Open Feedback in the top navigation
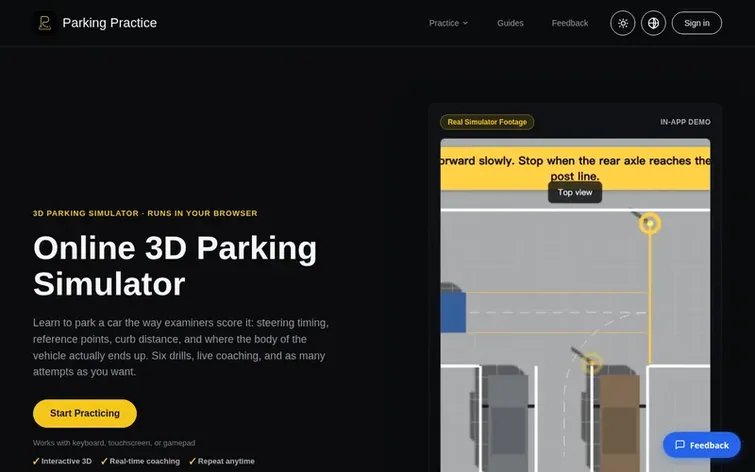The image size is (755, 472). [x=570, y=23]
